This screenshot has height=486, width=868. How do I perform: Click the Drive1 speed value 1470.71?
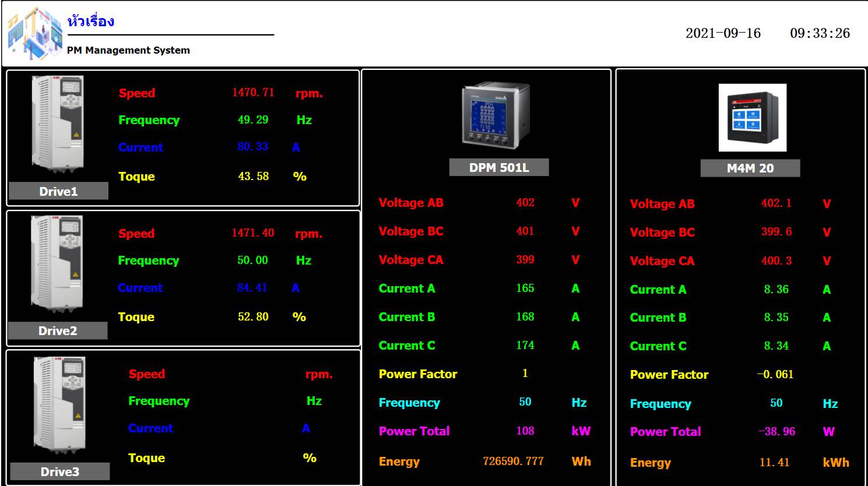click(x=253, y=93)
